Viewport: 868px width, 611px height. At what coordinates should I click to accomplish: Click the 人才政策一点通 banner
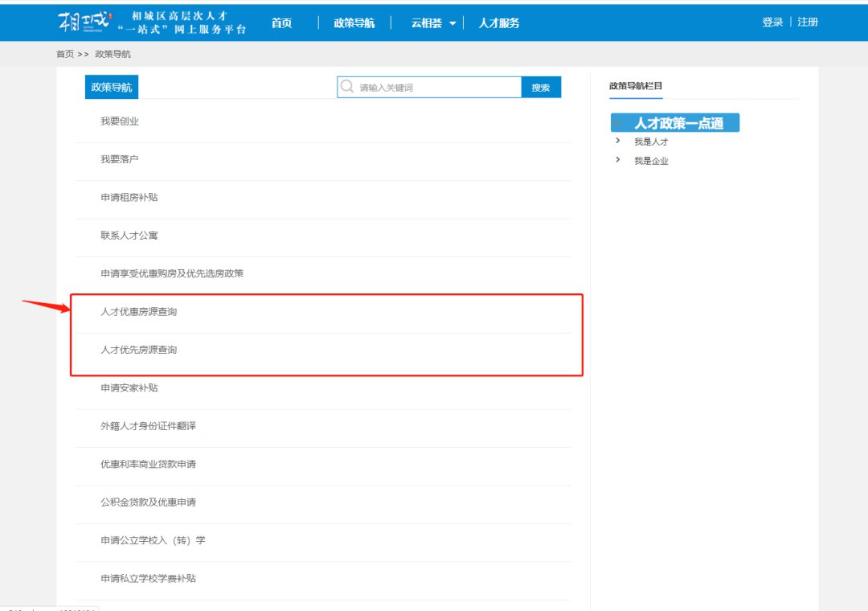pos(675,123)
